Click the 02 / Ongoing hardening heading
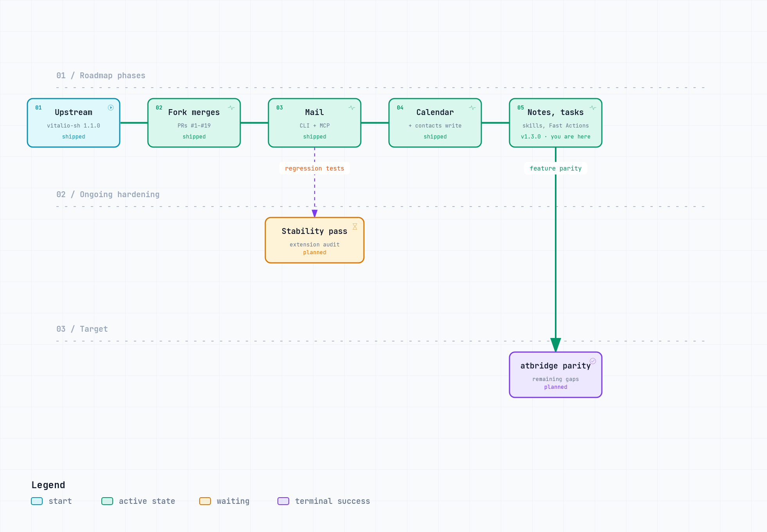Viewport: 767px width, 532px height. point(108,194)
